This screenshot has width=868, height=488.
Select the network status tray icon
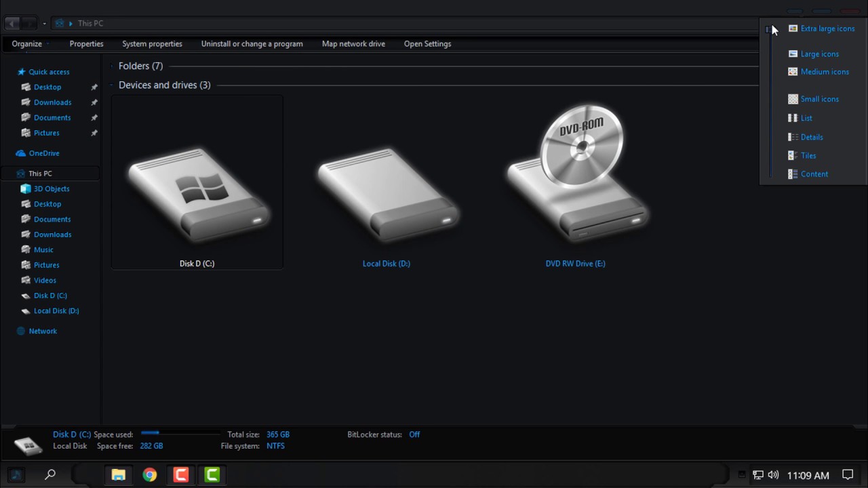(x=757, y=475)
